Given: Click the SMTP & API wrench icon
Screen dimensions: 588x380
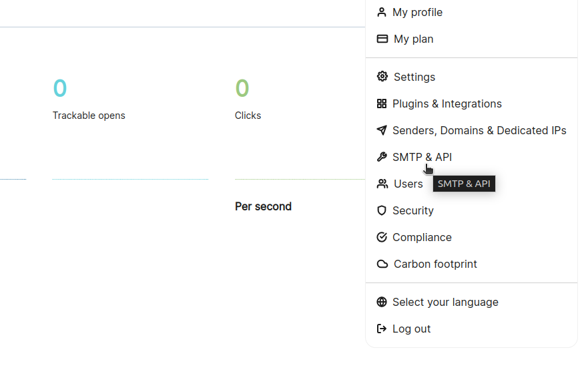Looking at the screenshot, I should tap(381, 157).
